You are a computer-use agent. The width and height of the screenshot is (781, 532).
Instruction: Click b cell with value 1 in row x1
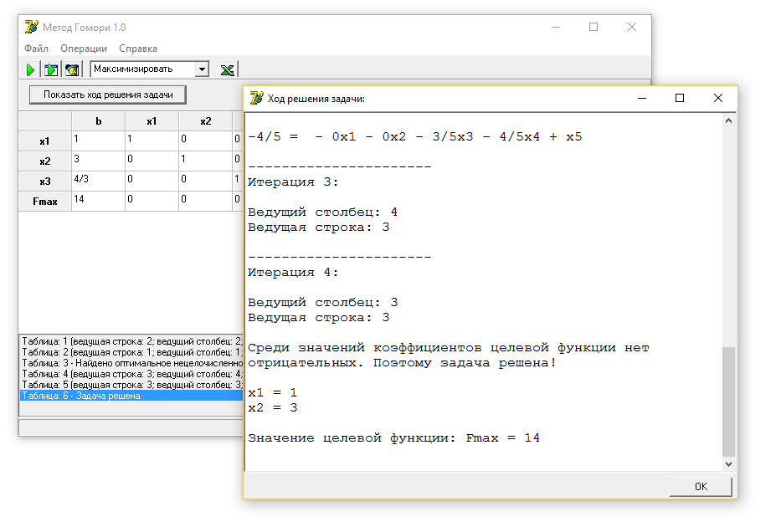[98, 141]
